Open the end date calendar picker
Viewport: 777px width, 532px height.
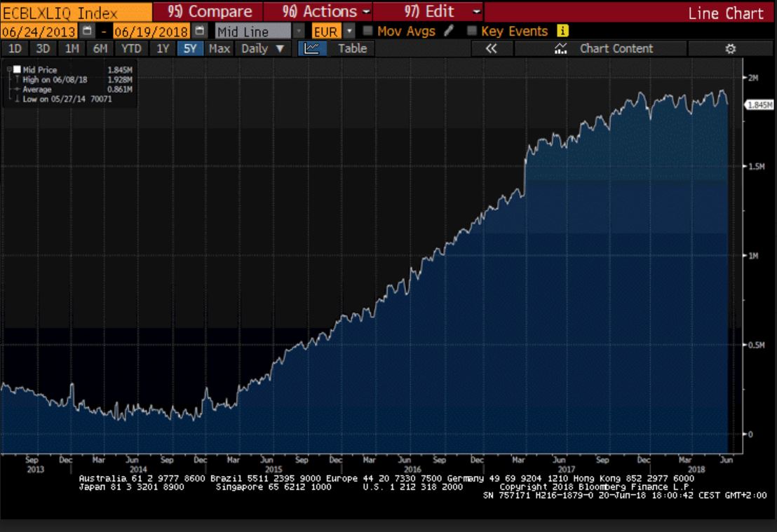click(200, 32)
